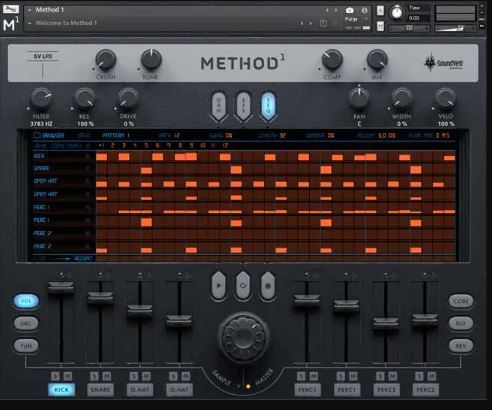
Task: Select pattern number 2
Action: [113, 146]
